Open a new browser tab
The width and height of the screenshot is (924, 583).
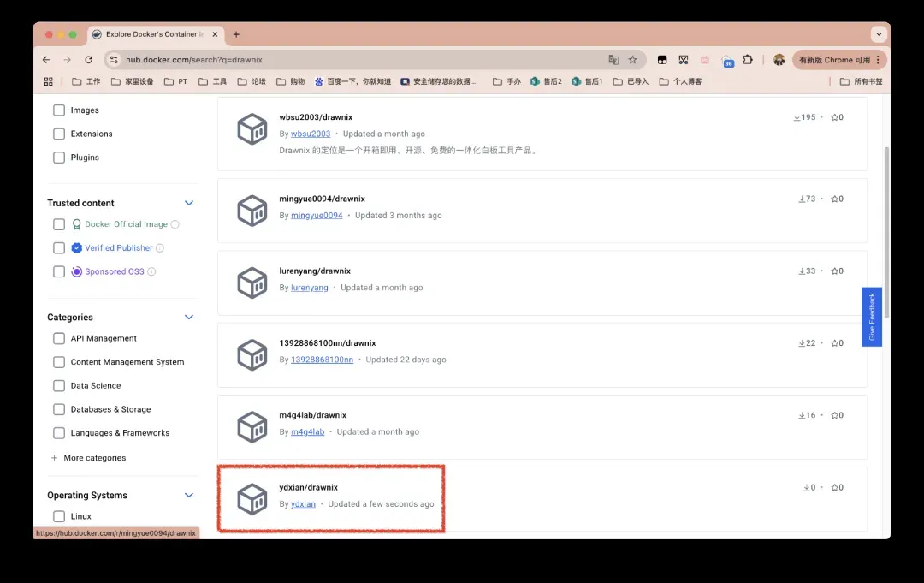236,34
